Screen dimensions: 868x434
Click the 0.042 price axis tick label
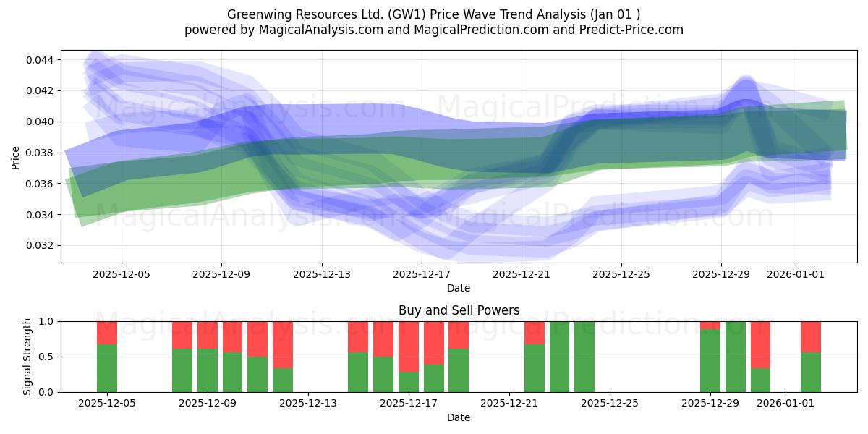41,90
